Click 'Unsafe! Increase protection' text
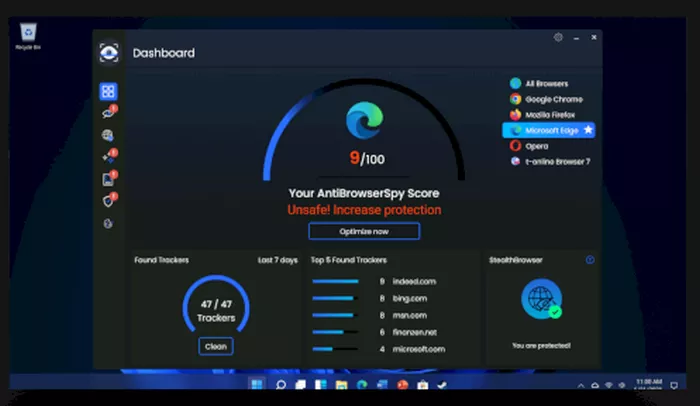 pyautogui.click(x=364, y=210)
